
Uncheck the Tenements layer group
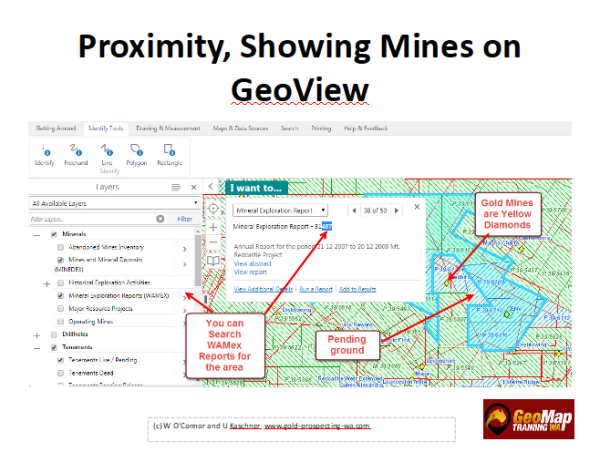click(x=54, y=348)
